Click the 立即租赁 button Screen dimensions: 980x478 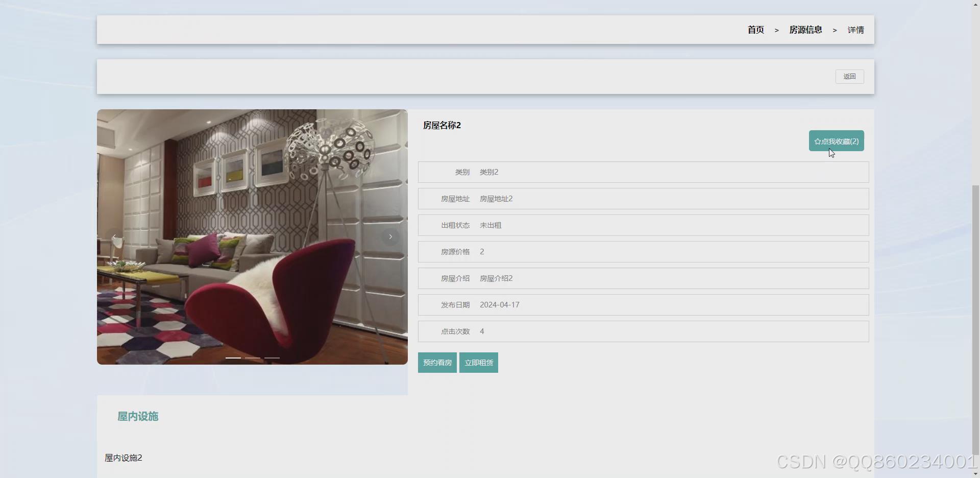479,363
